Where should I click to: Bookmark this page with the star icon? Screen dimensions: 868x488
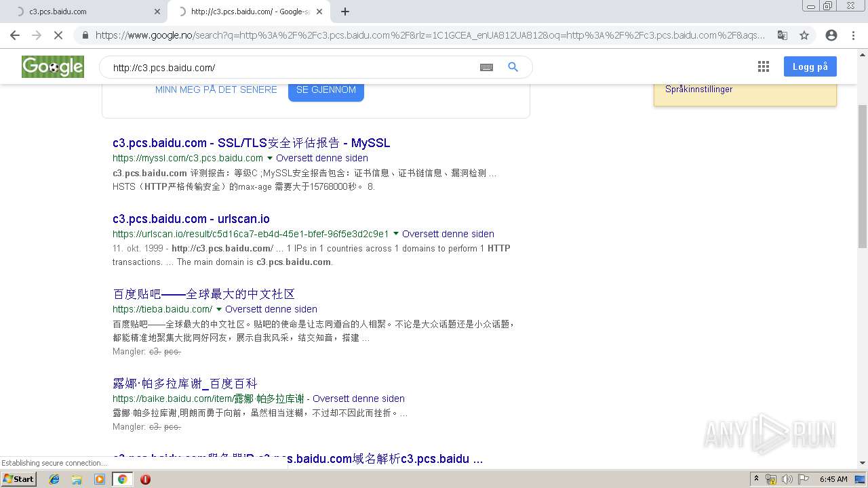click(x=804, y=35)
